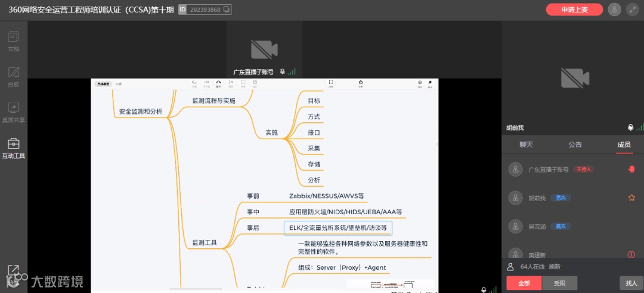
Task: Filter members by 受限
Action: pyautogui.click(x=560, y=283)
